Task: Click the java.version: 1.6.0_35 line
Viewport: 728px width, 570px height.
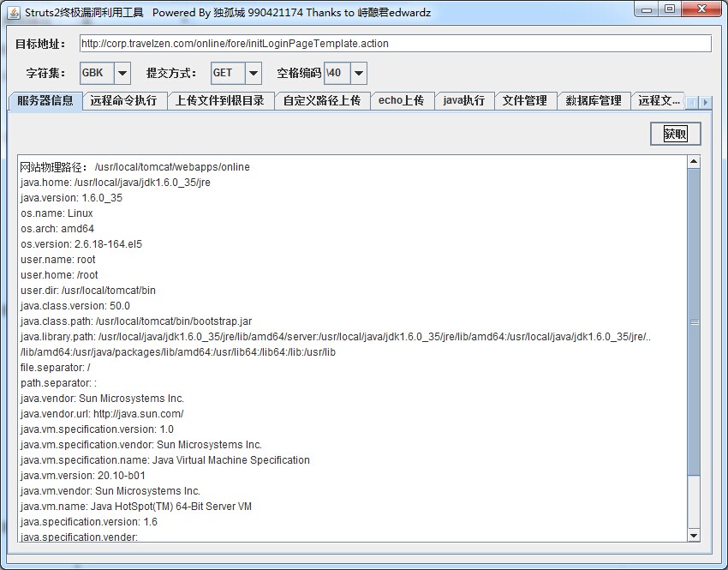Action: point(71,198)
